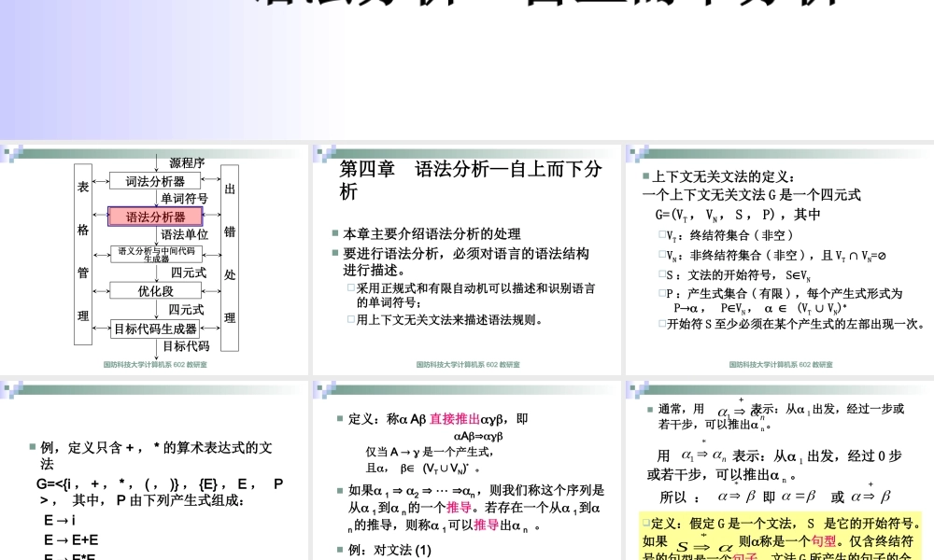This screenshot has width=934, height=560.
Task: Select the red highlighted 语法分析器 box
Action: [155, 217]
